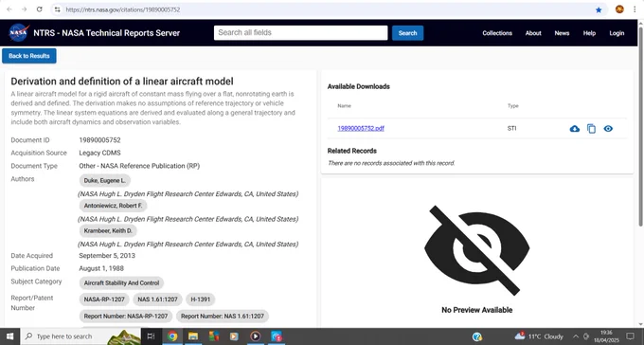Click Other - NASA Reference Publication (RP) text
Screen dimensions: 644x345
(139, 166)
